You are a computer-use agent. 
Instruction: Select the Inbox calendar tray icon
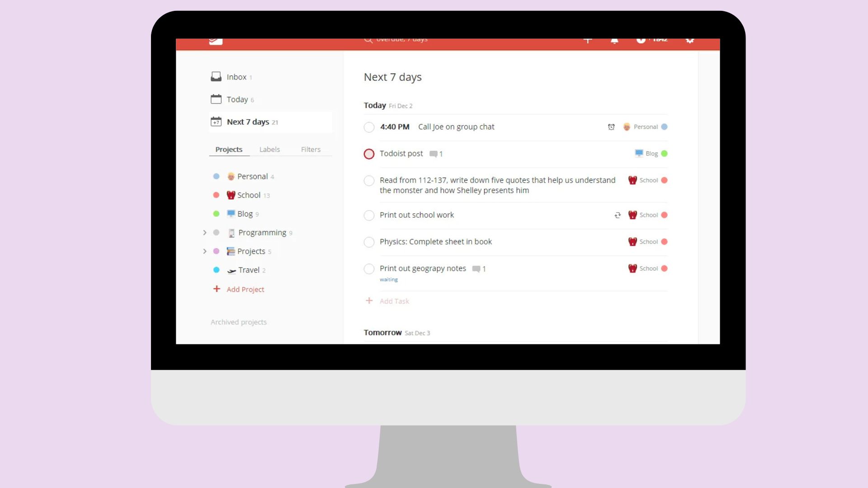pyautogui.click(x=216, y=76)
